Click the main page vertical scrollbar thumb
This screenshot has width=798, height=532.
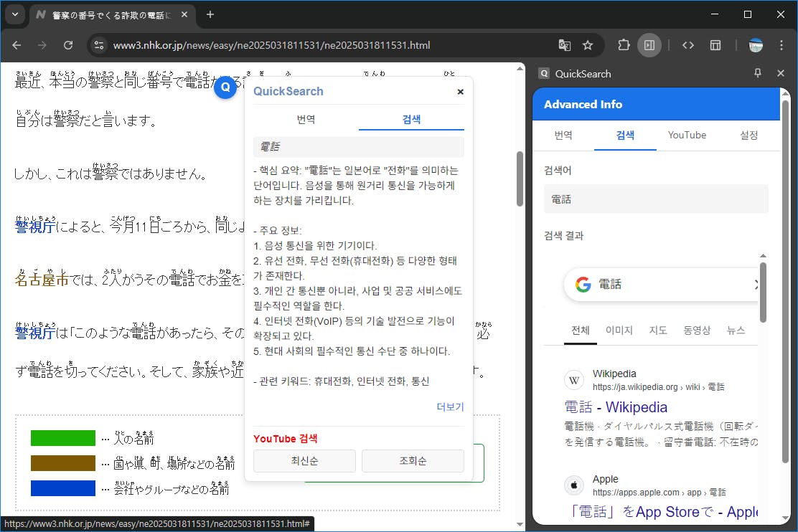click(x=520, y=179)
